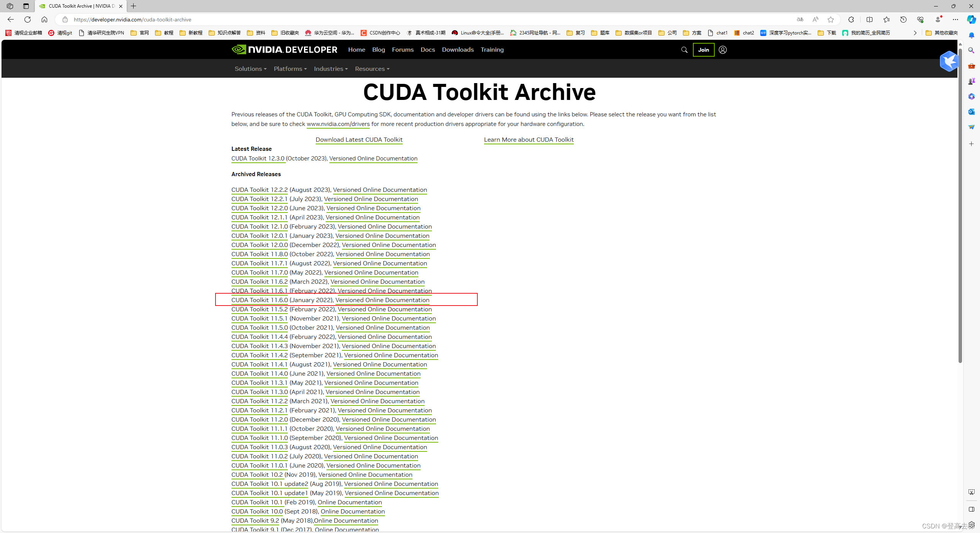Expand the bookmarks bar overflow chevron
The height and width of the screenshot is (533, 980).
(915, 33)
